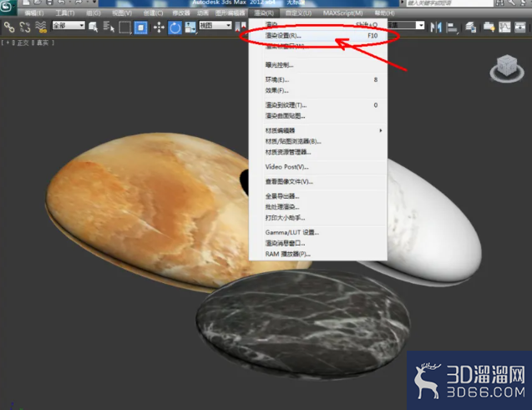Click the Redo arrow in title bar
This screenshot has width=532, height=410.
[79, 3]
